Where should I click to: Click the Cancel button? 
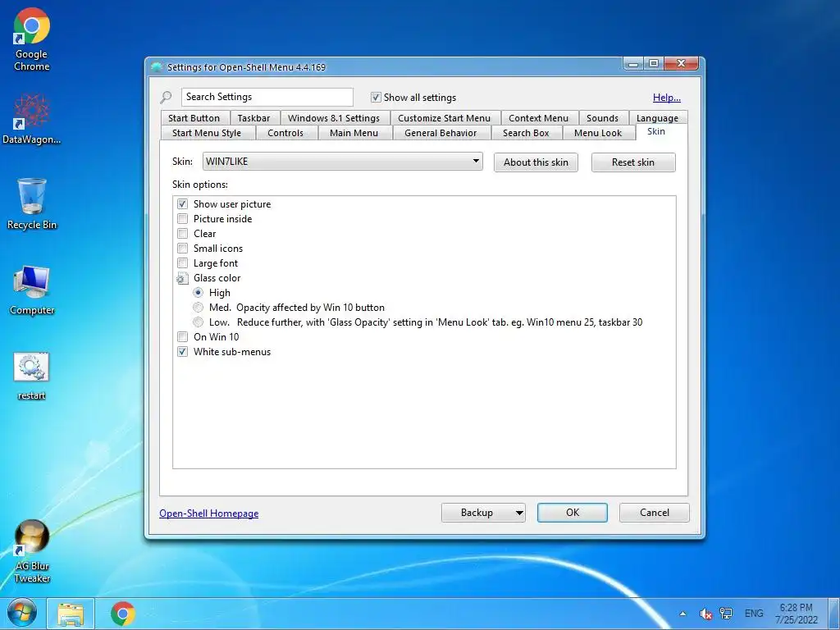click(655, 513)
